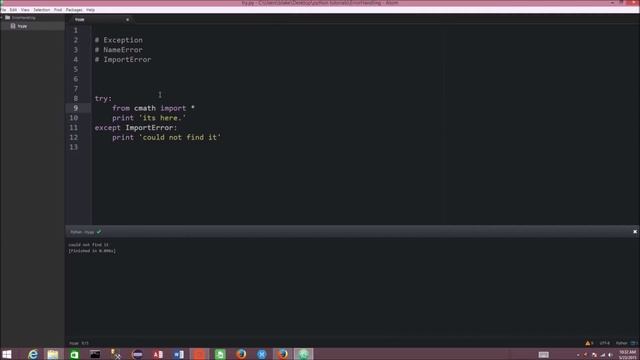Open the Edit menu
The height and width of the screenshot is (360, 640).
pyautogui.click(x=13, y=9)
